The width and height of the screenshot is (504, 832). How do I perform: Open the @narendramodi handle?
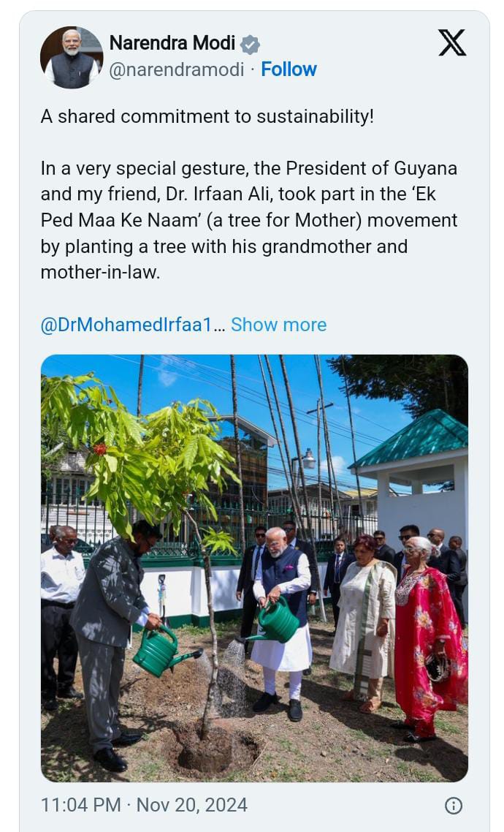tap(176, 69)
